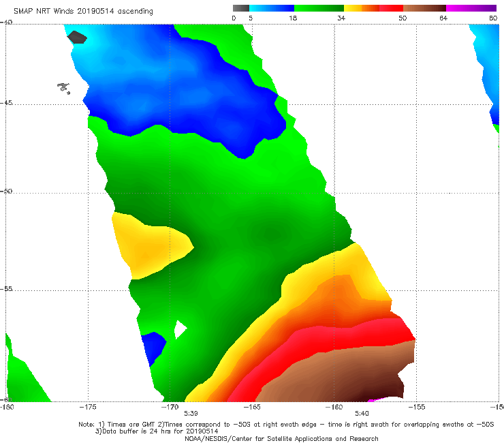Click the color bar label '18'
Viewport: 504px width, 443px height.
click(293, 18)
